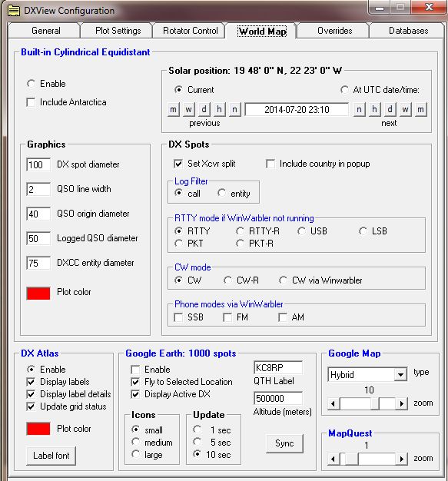The height and width of the screenshot is (481, 448).
Task: Click the QSO line width field
Action: pyautogui.click(x=38, y=189)
